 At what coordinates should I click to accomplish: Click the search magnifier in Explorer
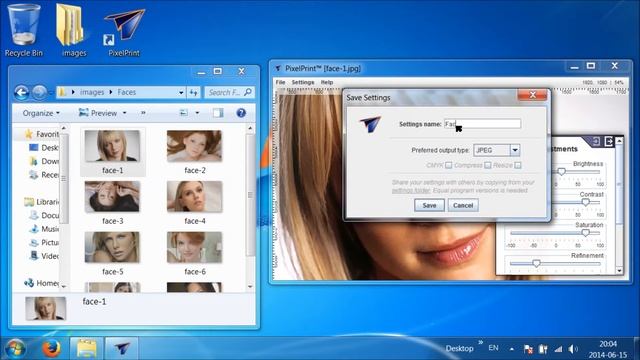click(248, 92)
